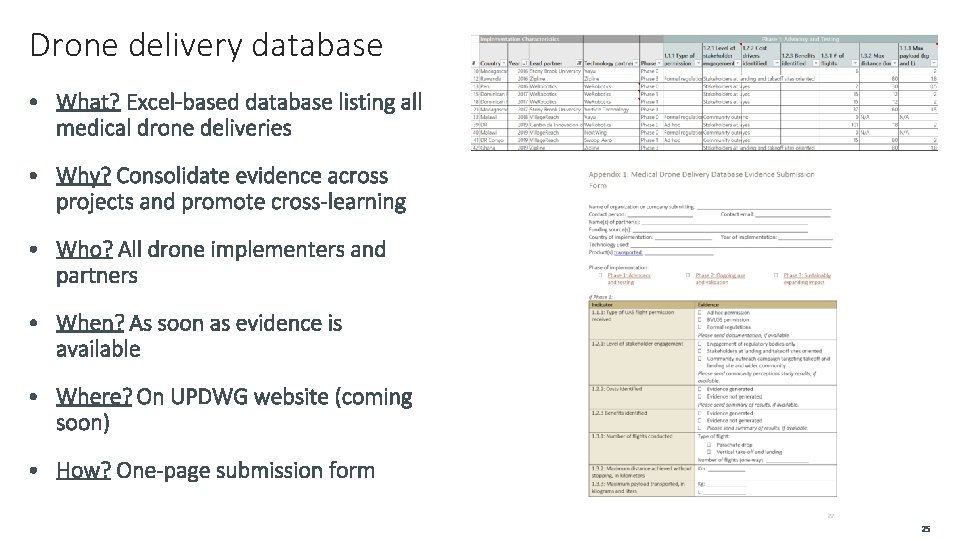
Task: Open the '1.1.1 Type of permission' filter dropdown
Action: pos(699,63)
